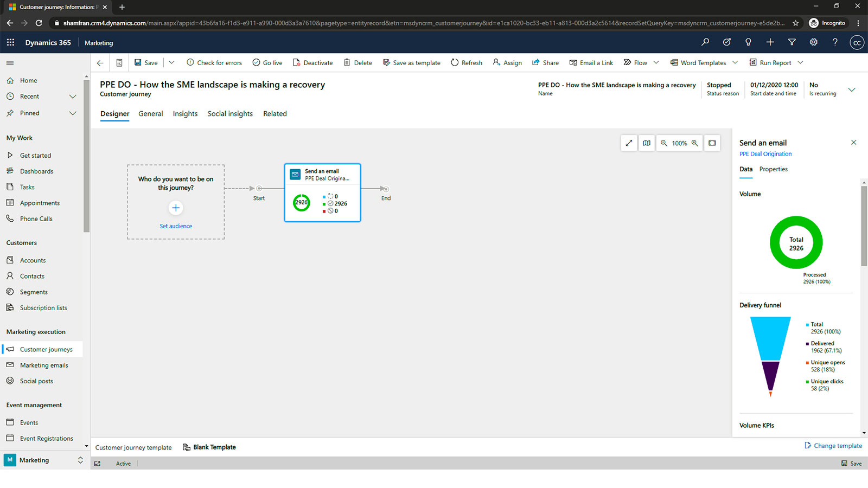Expand the Recent navigation section

[x=73, y=97]
